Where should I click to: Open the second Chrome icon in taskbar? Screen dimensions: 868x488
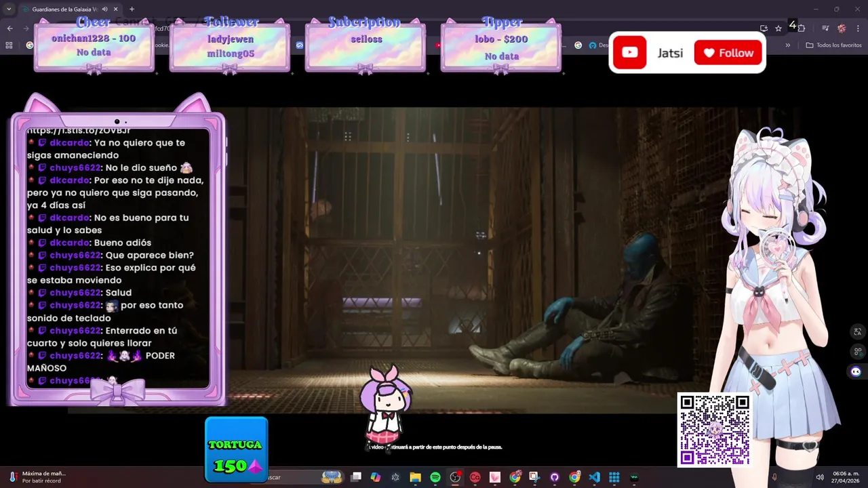click(574, 477)
